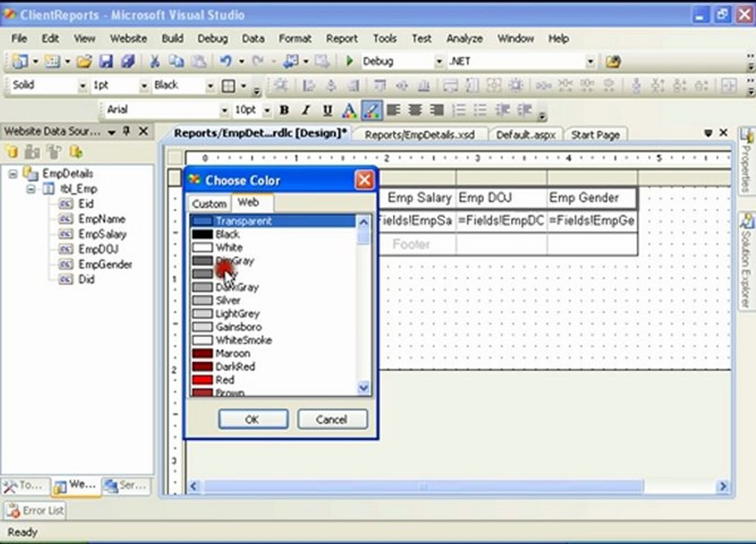The height and width of the screenshot is (544, 756).
Task: Click the borders icon in formatting toolbar
Action: pos(228,86)
